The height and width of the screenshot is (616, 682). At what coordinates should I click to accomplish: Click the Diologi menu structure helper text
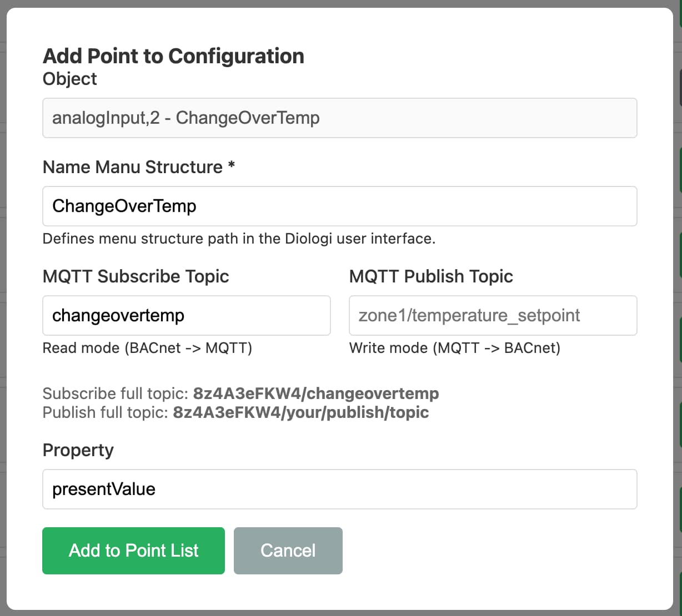pos(239,239)
